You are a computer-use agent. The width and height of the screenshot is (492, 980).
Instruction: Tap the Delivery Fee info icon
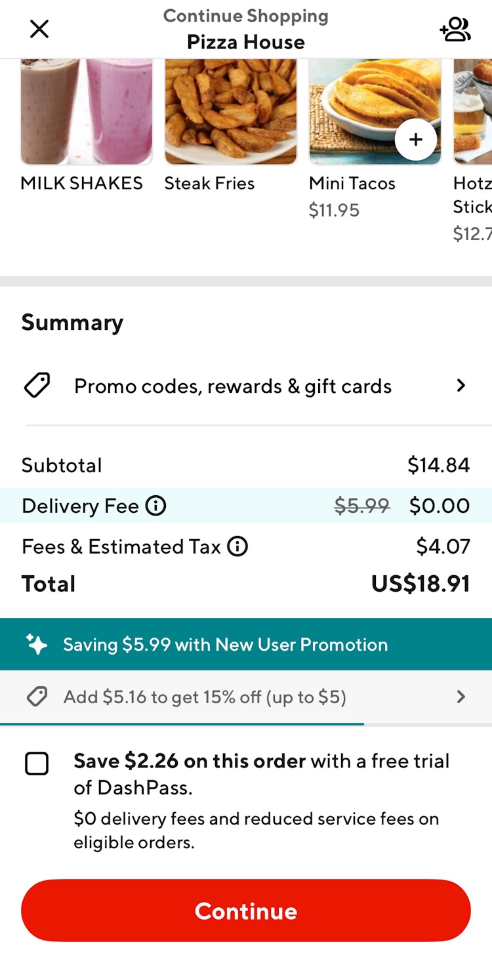click(155, 506)
